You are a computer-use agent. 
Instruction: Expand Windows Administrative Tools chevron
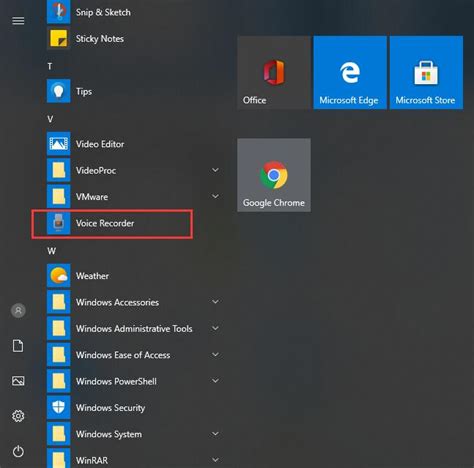(216, 328)
